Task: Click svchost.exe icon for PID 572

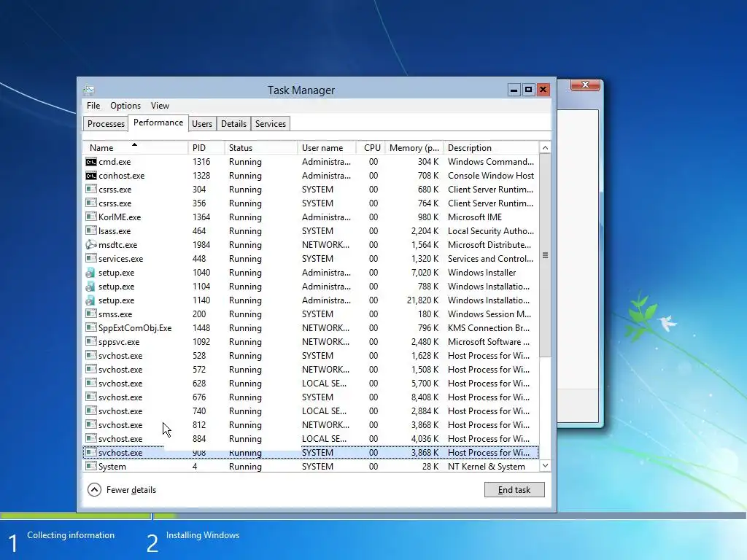Action: tap(90, 368)
